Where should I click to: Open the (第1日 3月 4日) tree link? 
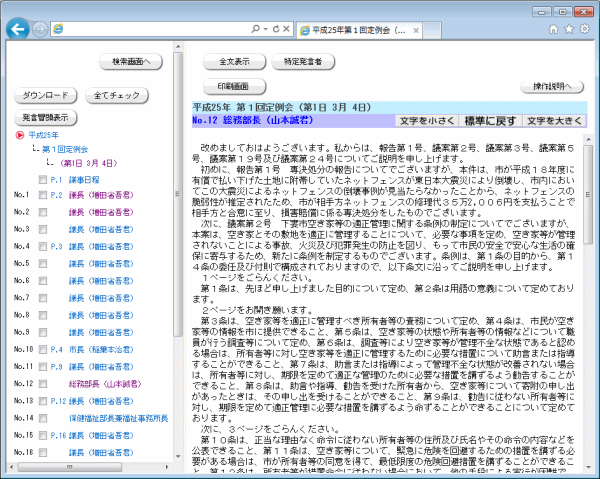coord(88,163)
